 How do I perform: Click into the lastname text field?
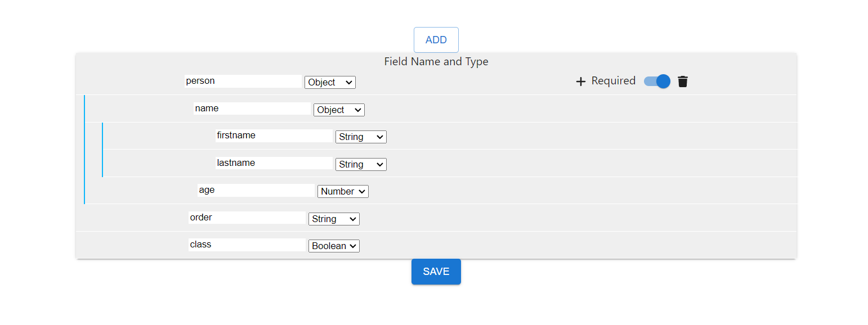point(274,163)
